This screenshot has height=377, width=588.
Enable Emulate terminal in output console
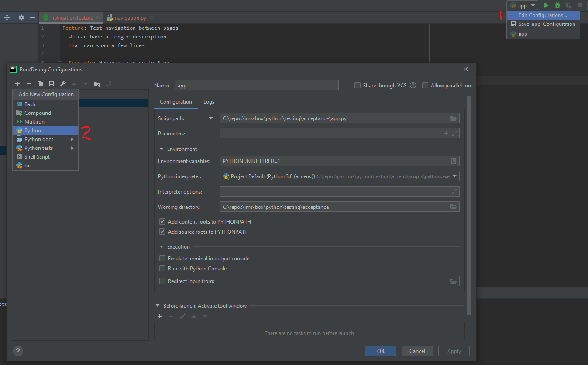click(x=162, y=258)
